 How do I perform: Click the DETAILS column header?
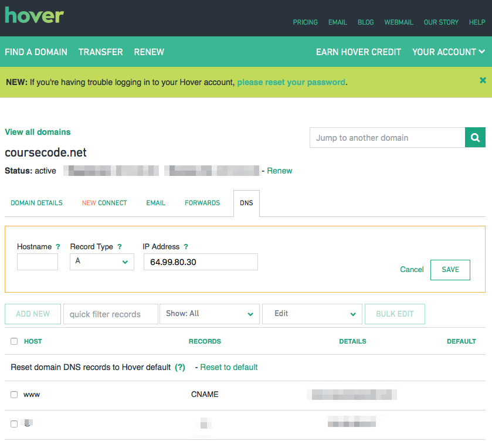pyautogui.click(x=352, y=341)
